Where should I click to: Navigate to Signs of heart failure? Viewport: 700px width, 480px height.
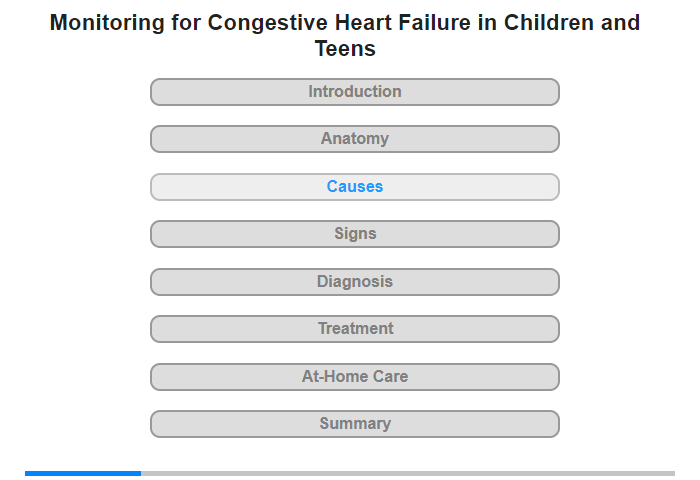[354, 234]
